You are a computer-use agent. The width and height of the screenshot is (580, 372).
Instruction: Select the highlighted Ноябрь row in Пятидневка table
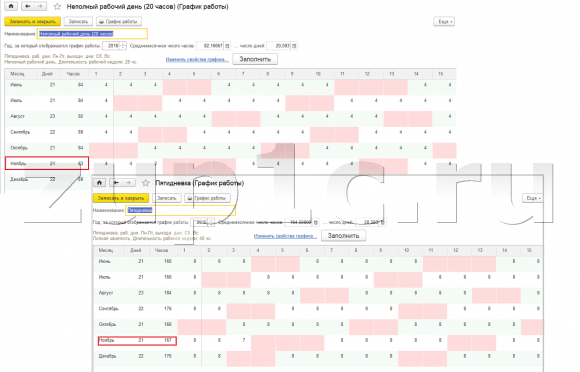click(x=137, y=340)
